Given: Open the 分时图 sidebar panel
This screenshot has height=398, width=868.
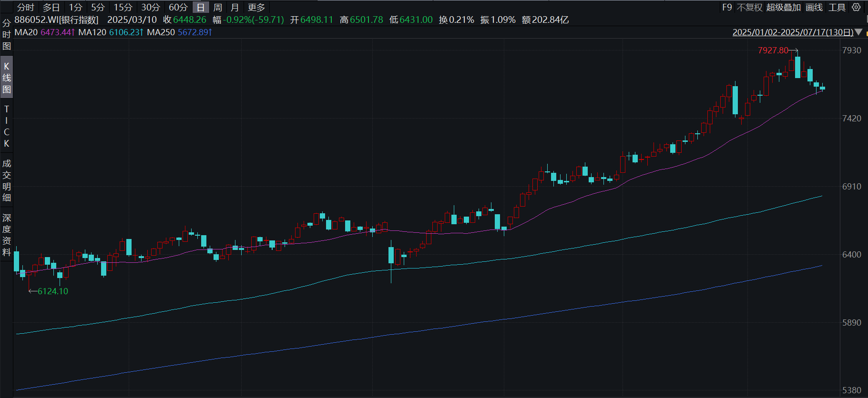Looking at the screenshot, I should pyautogui.click(x=7, y=35).
